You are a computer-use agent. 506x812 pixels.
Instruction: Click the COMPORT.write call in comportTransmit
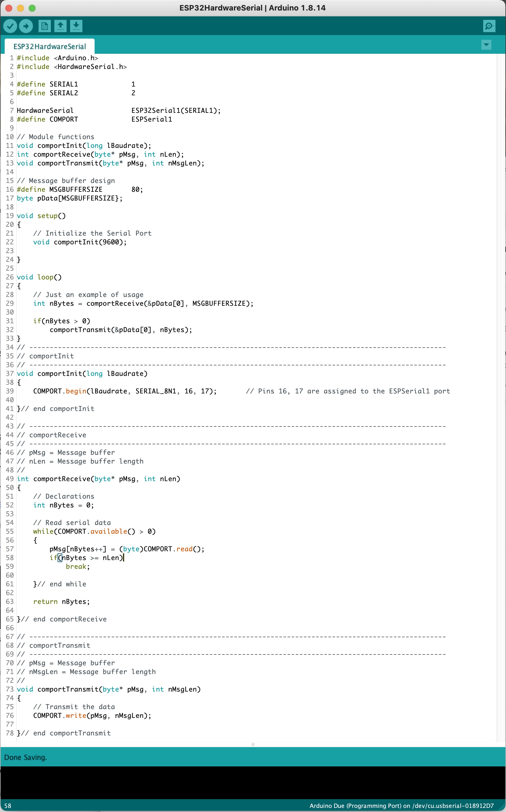pos(92,716)
